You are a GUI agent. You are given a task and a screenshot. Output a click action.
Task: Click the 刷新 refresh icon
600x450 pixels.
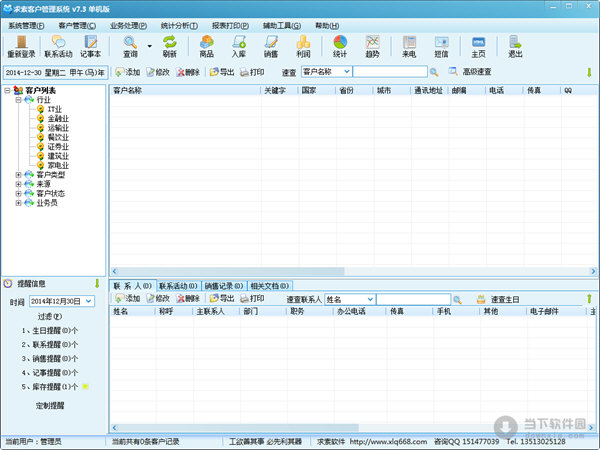pyautogui.click(x=170, y=46)
